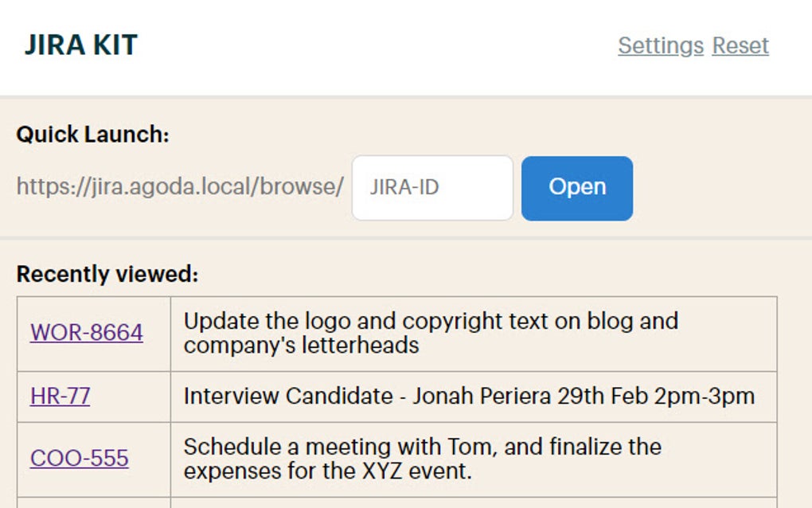Click the WOR-8664 table row
The width and height of the screenshot is (812, 508).
(x=398, y=333)
